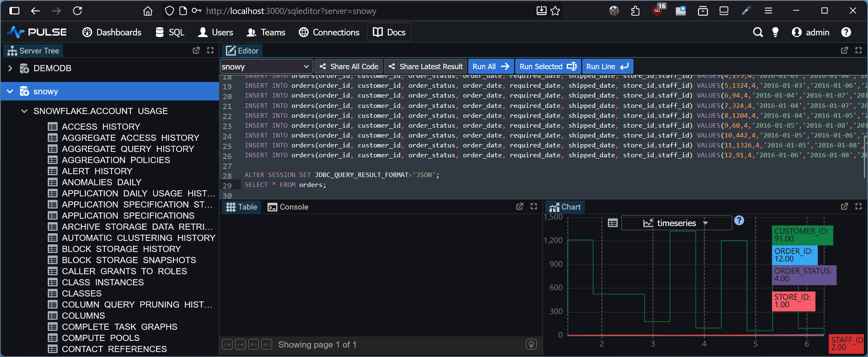Toggle the ORDER_STATUS legend series
This screenshot has width=868, height=357.
804,275
